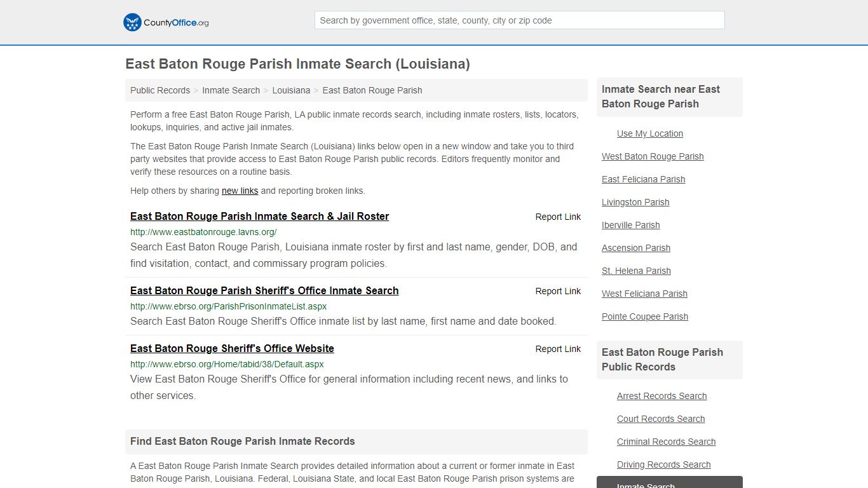Open Arrest Records Search
Viewport: 868px width, 488px height.
pos(661,396)
